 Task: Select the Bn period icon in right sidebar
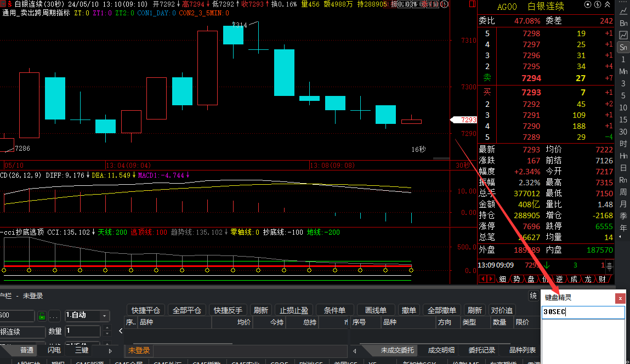(623, 24)
